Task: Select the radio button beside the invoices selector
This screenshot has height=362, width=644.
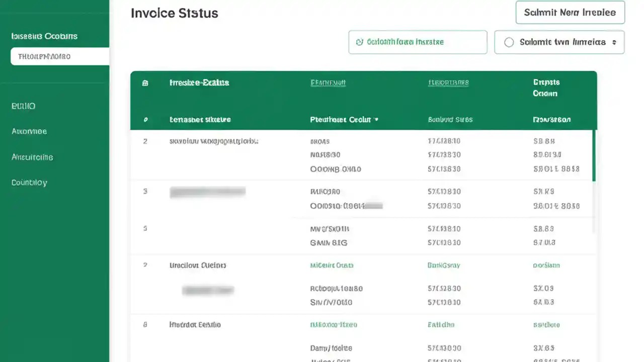Action: pyautogui.click(x=509, y=42)
